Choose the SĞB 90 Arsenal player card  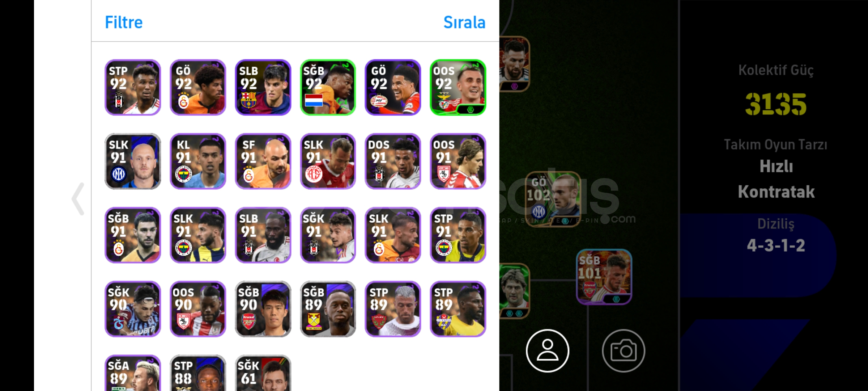pos(263,309)
